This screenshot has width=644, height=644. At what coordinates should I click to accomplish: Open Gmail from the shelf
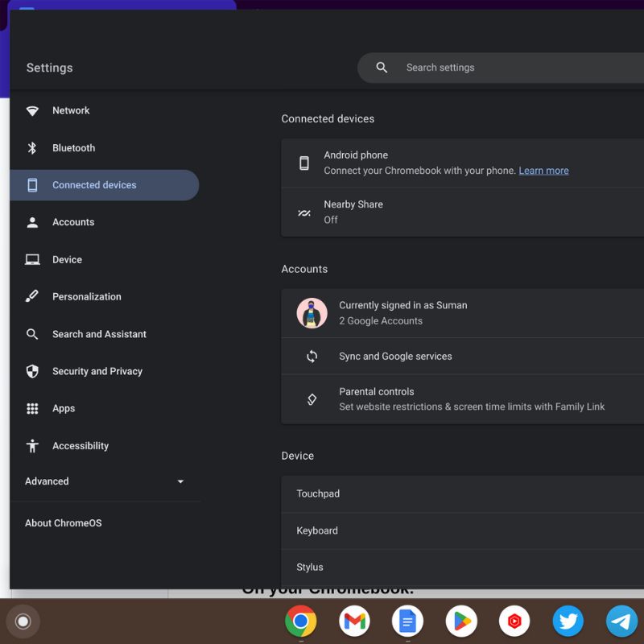coord(354,621)
